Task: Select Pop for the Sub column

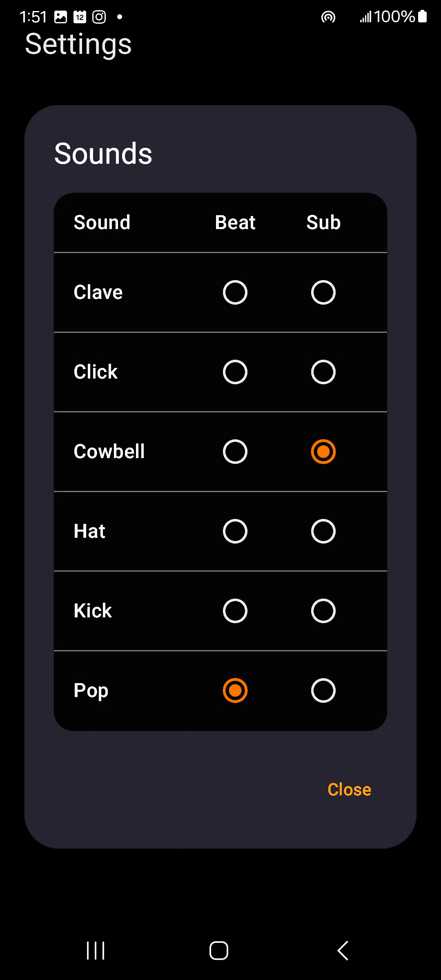Action: (323, 690)
